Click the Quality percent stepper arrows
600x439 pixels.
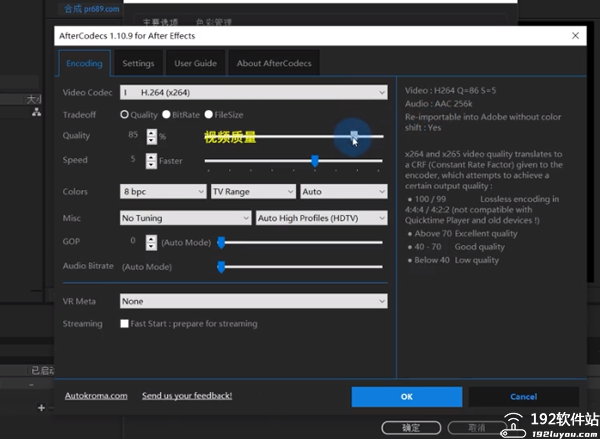[x=152, y=137]
